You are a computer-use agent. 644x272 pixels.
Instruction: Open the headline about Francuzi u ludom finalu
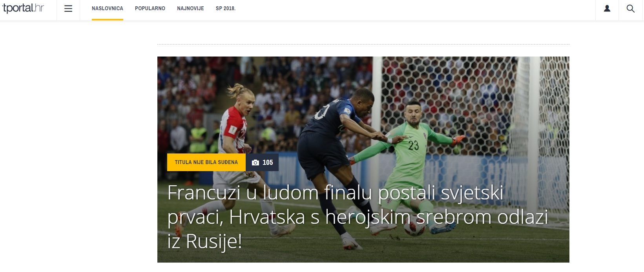358,217
